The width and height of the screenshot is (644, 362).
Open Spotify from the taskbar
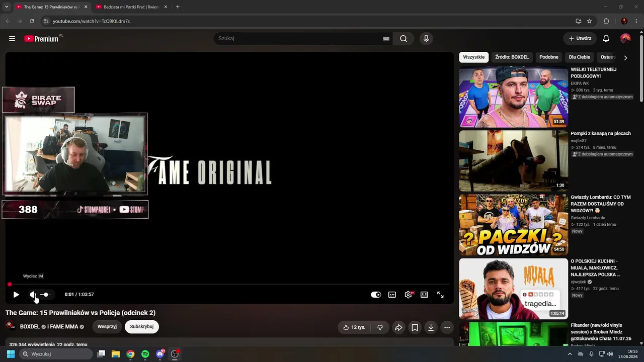145,354
